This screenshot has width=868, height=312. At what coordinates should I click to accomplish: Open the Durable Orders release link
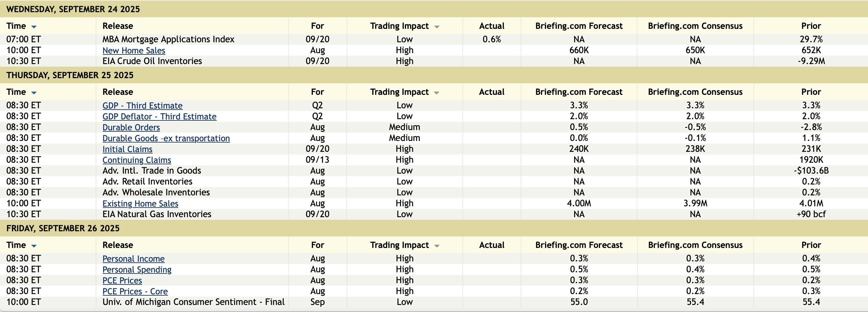[131, 127]
